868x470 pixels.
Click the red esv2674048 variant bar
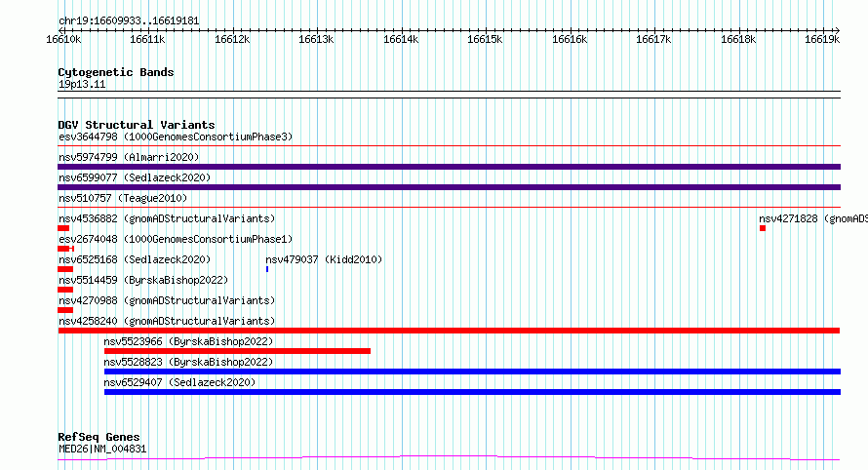65,249
